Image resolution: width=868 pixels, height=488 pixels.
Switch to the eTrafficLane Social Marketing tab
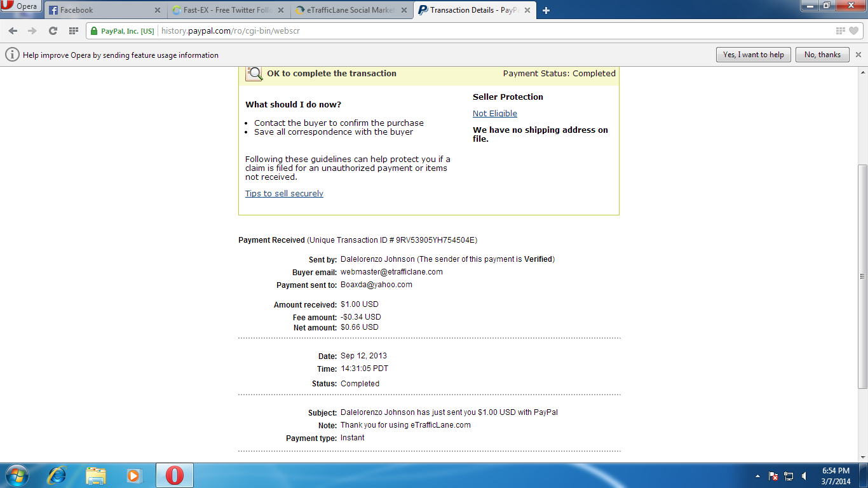coord(351,10)
